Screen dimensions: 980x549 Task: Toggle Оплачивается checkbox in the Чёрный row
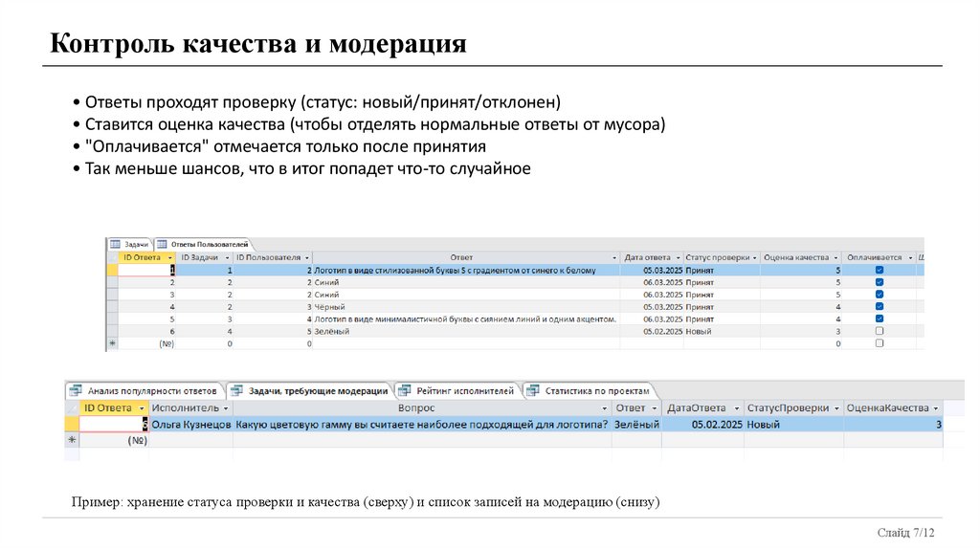coord(880,307)
